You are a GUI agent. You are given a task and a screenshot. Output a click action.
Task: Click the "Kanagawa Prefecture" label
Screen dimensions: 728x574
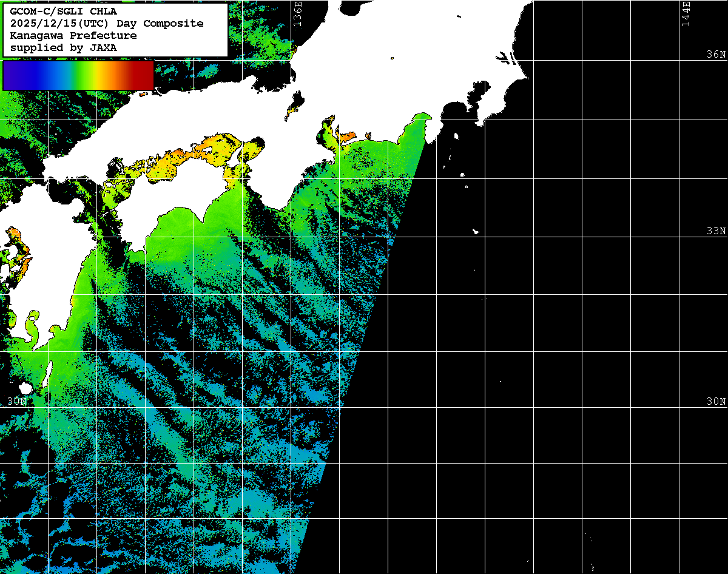pos(73,36)
